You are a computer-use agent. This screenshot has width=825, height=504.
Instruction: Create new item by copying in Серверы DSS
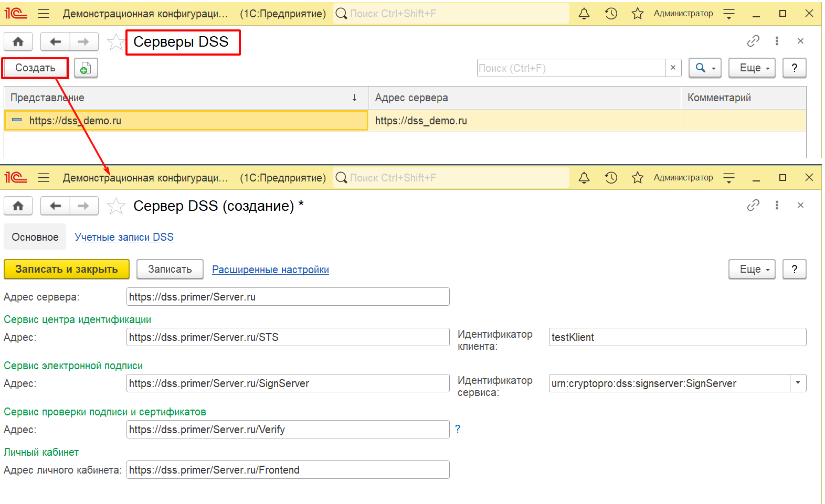click(86, 68)
